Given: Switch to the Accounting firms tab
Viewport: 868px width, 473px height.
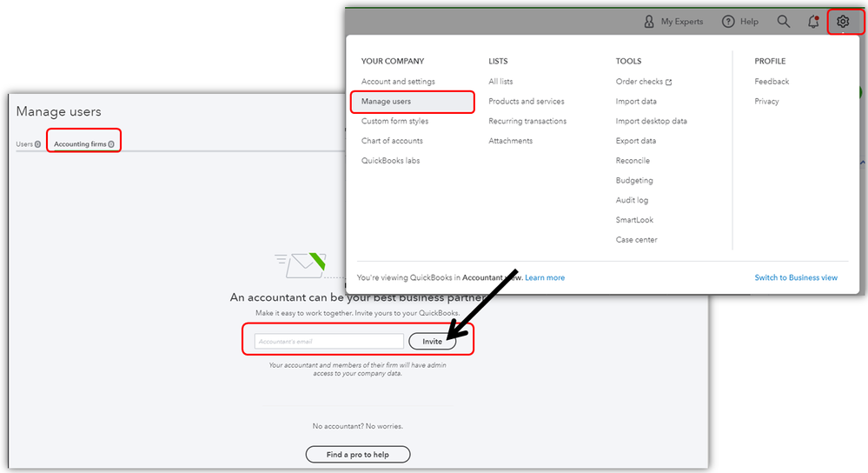Looking at the screenshot, I should pyautogui.click(x=84, y=144).
